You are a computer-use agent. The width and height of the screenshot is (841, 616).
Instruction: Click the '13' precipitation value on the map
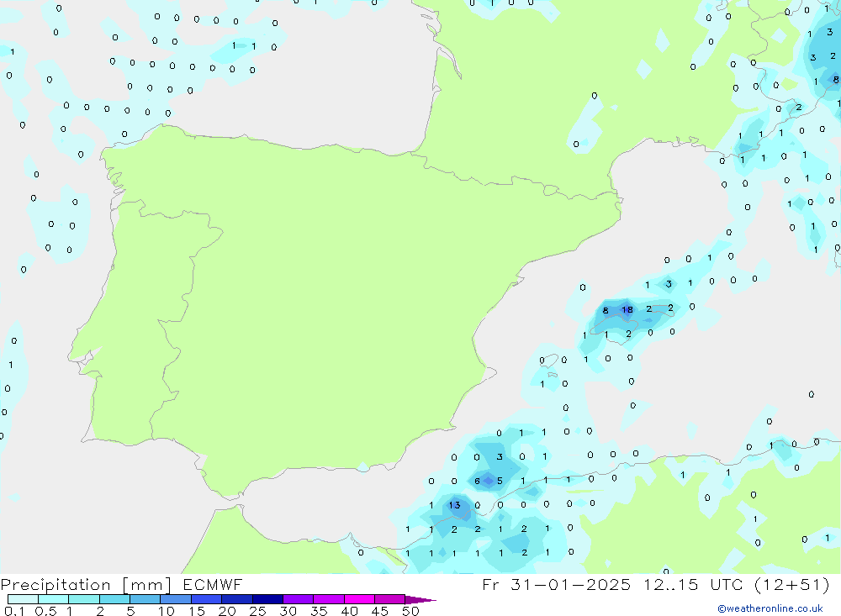455,505
